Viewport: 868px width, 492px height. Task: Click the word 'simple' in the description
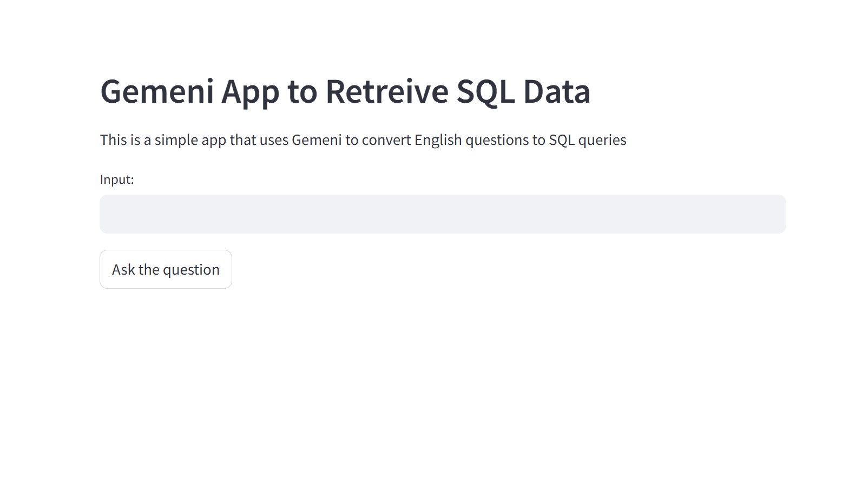[x=176, y=141]
